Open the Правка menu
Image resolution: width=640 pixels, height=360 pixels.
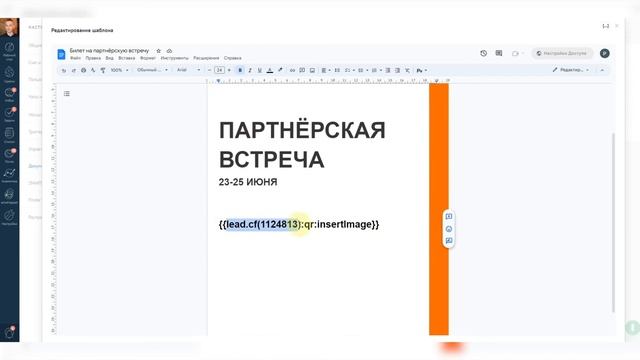(x=93, y=58)
